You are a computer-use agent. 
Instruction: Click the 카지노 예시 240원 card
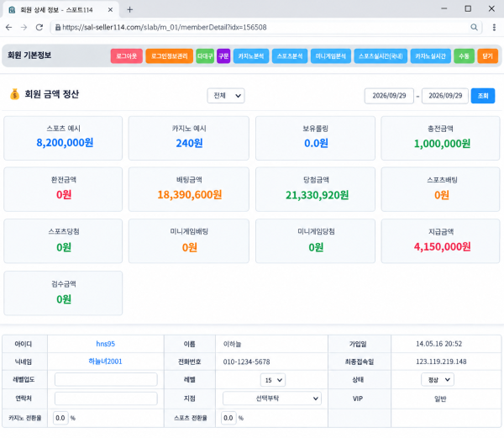pyautogui.click(x=189, y=138)
